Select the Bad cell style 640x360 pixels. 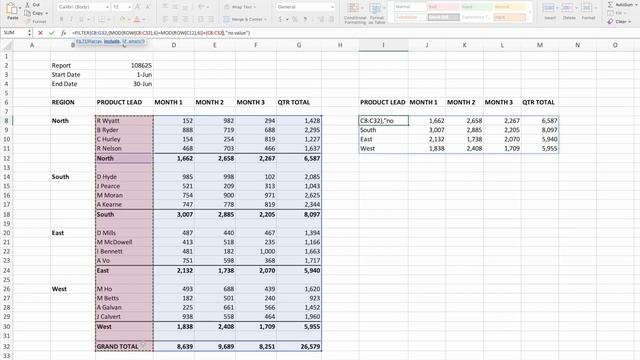point(443,7)
